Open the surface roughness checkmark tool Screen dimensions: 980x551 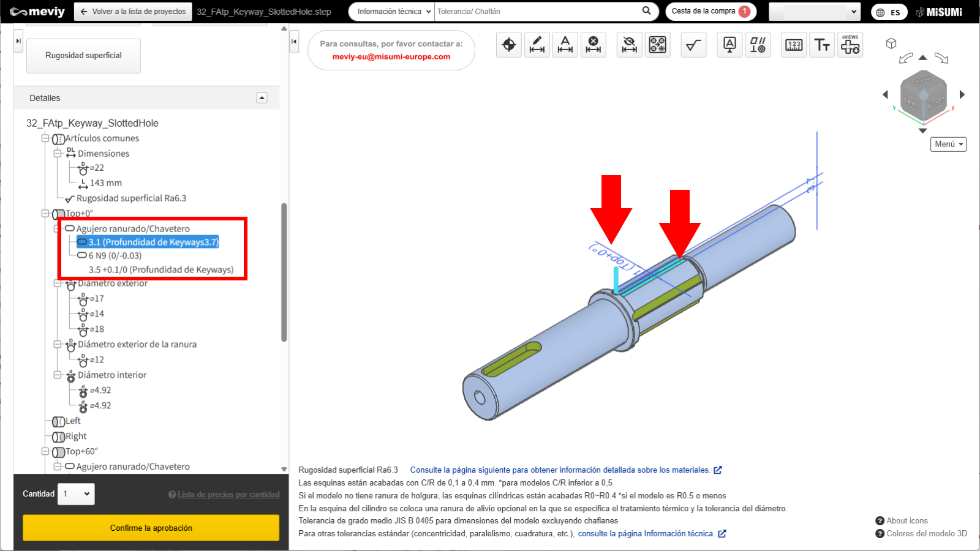pos(693,45)
